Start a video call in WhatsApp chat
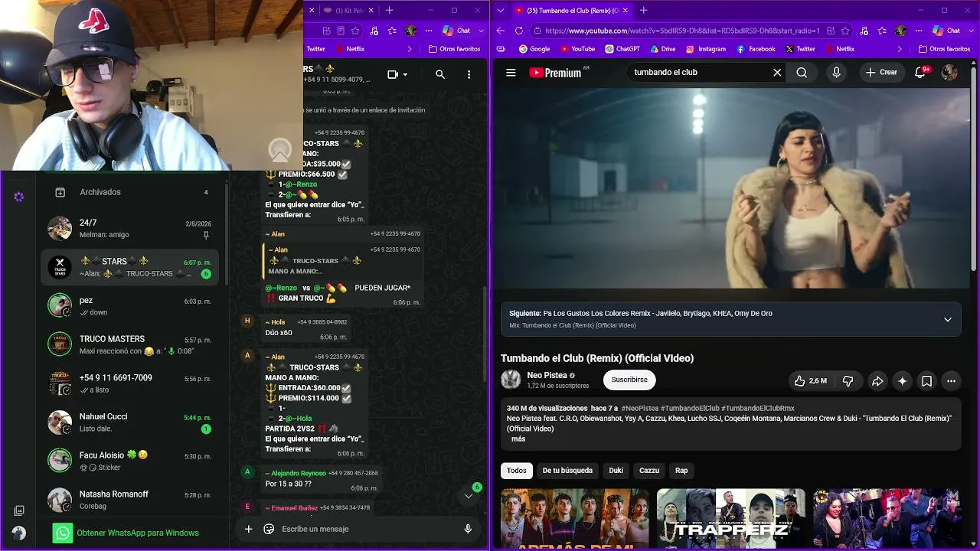 393,74
